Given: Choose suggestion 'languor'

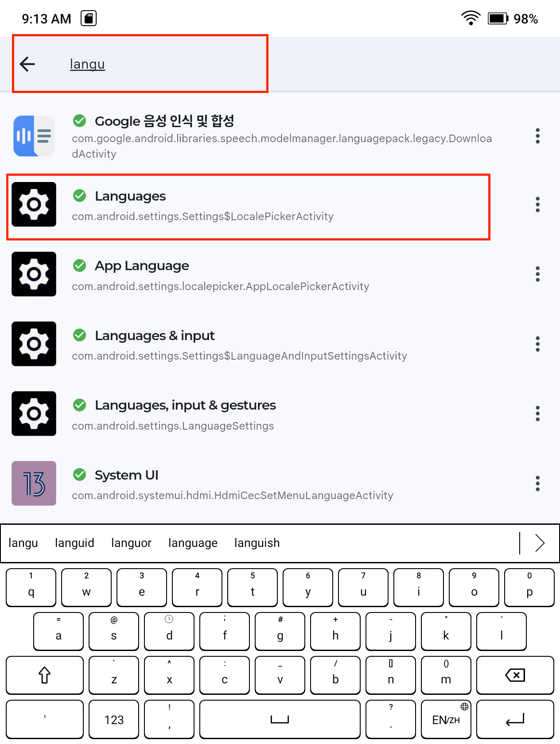Looking at the screenshot, I should coord(131,543).
